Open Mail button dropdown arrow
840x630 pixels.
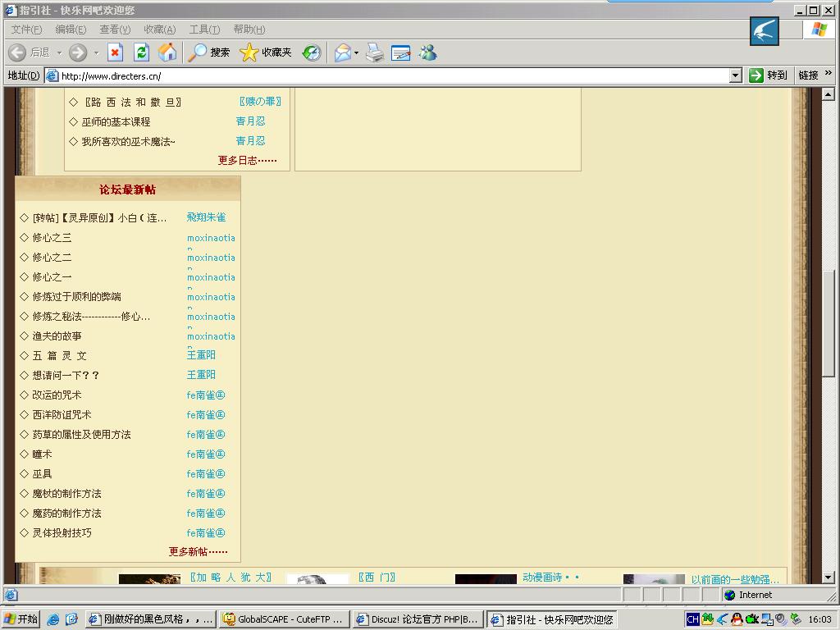coord(356,52)
